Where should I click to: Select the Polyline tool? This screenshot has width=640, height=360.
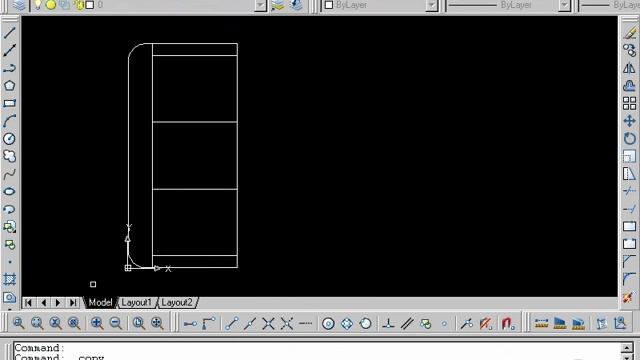click(9, 68)
